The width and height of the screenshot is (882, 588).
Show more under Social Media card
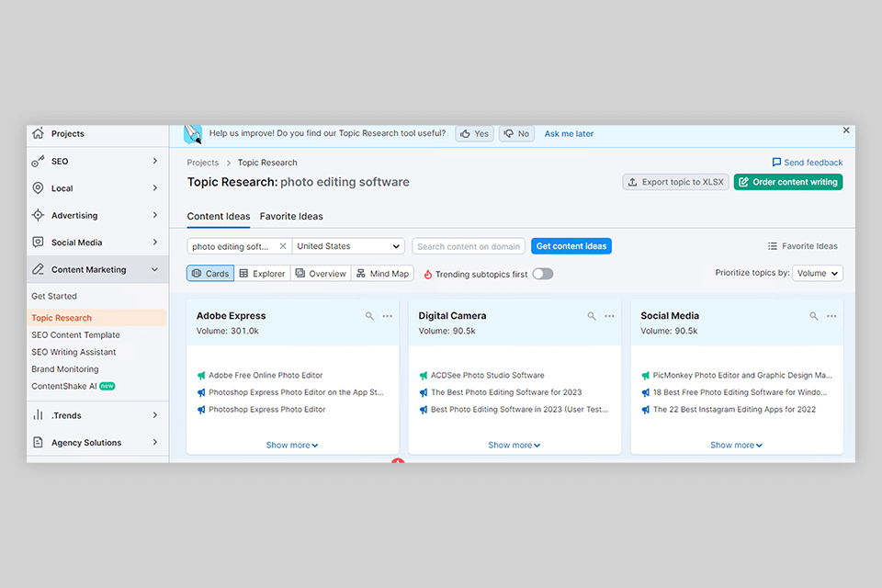[x=736, y=445]
